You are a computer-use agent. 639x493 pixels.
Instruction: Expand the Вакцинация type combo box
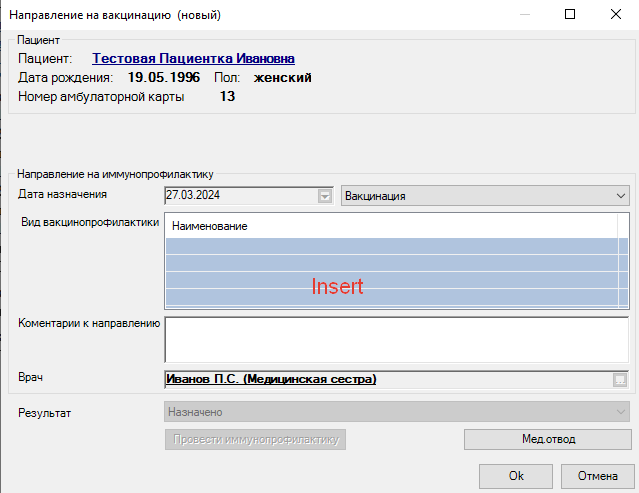(484, 196)
